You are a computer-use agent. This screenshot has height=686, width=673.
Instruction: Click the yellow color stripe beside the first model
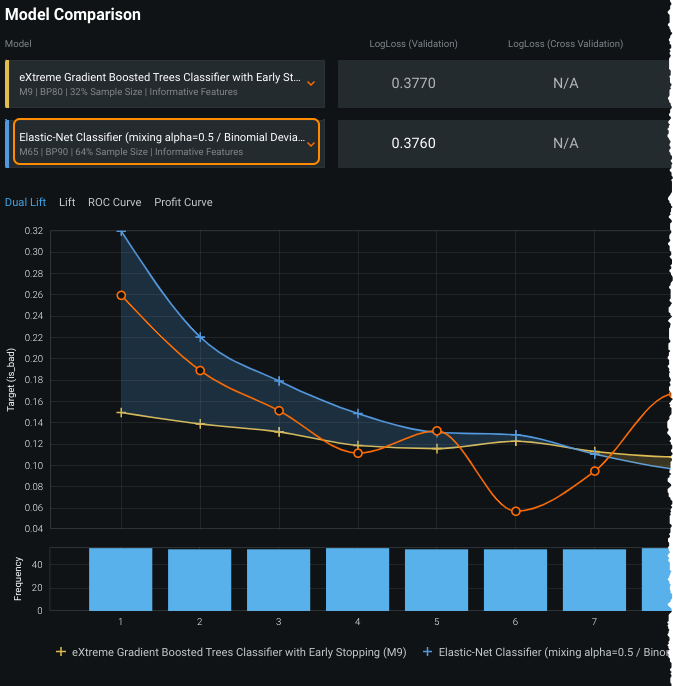pyautogui.click(x=7, y=84)
